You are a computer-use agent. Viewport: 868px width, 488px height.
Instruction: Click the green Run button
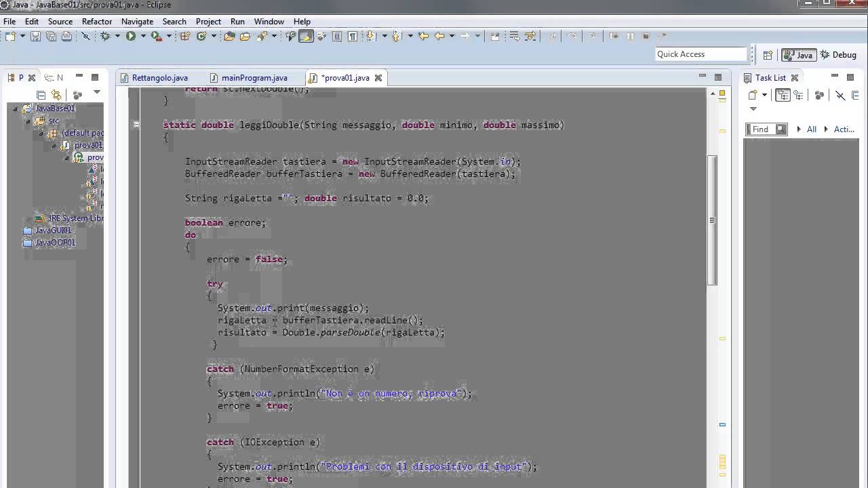(131, 36)
